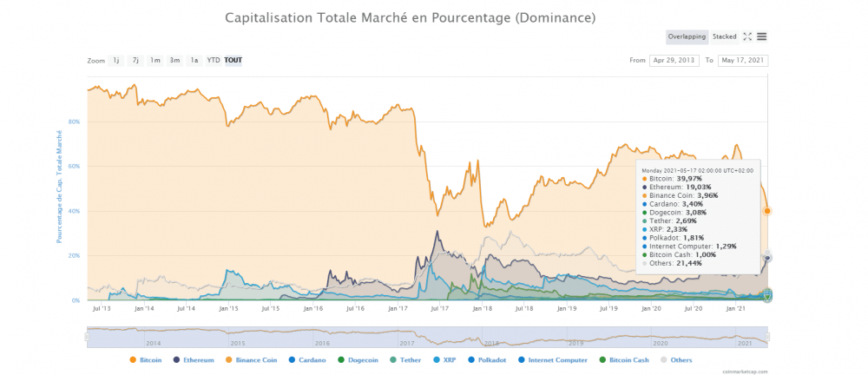
Task: Enter fullscreen chart view
Action: tap(746, 36)
